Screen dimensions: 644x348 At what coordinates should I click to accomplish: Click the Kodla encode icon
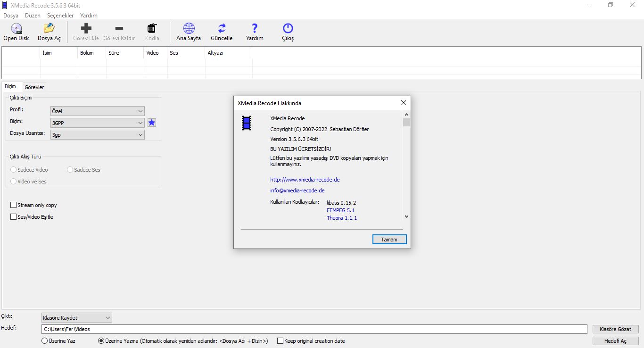point(152,29)
